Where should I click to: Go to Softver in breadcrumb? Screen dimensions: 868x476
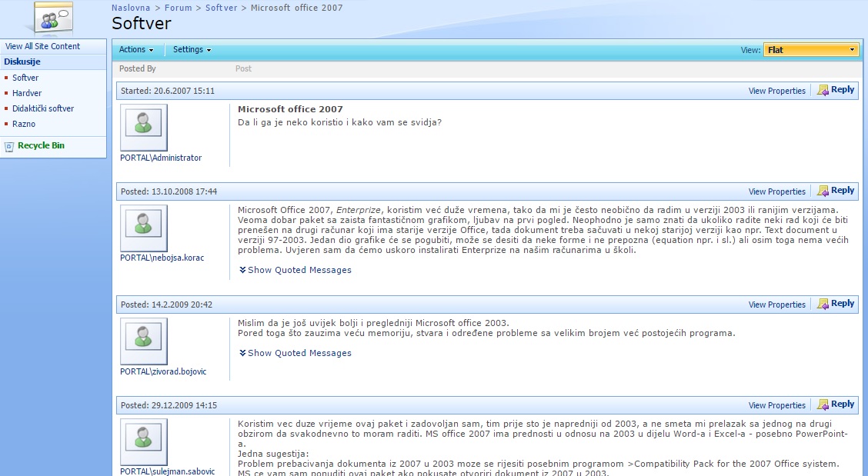point(221,8)
